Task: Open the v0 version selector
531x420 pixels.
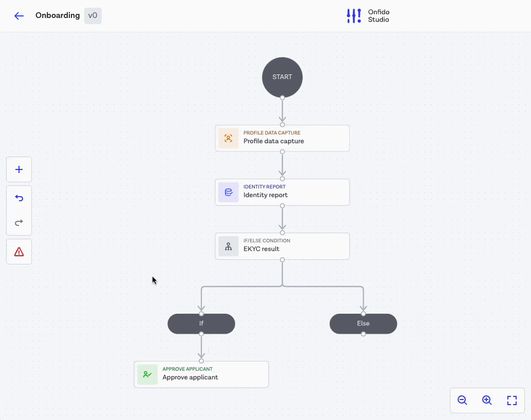Action: [x=93, y=15]
